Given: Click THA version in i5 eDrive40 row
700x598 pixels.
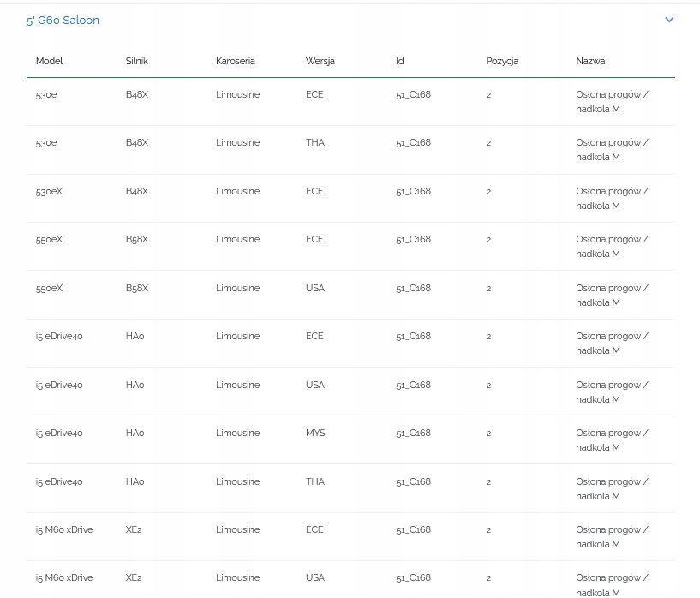Looking at the screenshot, I should click(315, 481).
